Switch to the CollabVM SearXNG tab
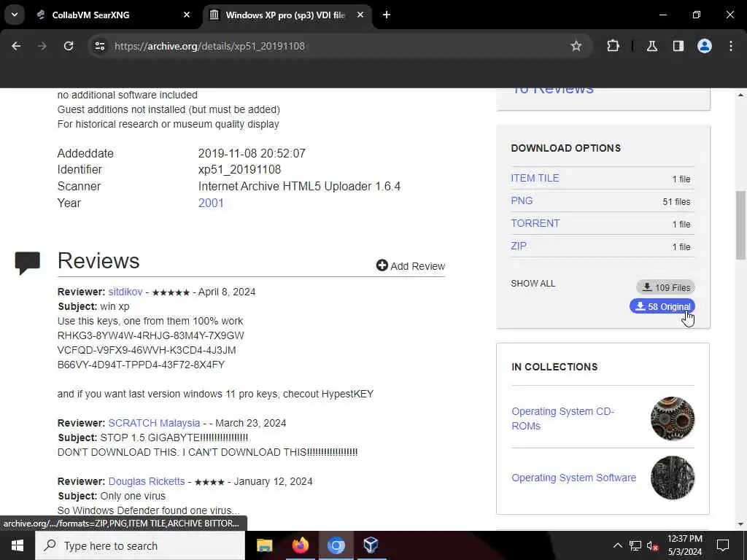The image size is (747, 560). coord(115,15)
